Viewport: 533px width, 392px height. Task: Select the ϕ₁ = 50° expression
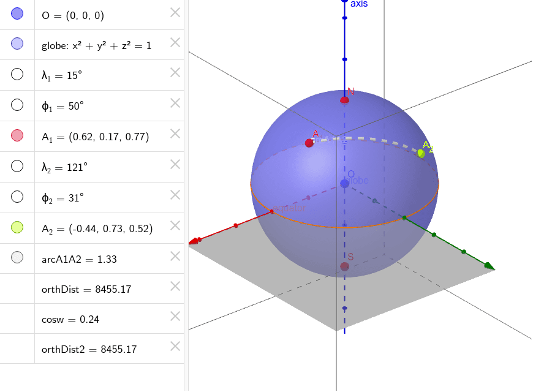[62, 106]
